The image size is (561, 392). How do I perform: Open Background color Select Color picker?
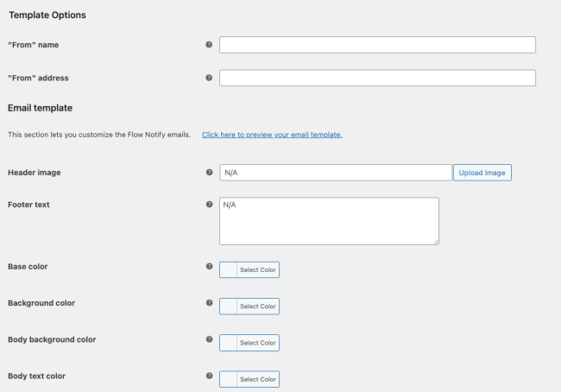click(258, 307)
